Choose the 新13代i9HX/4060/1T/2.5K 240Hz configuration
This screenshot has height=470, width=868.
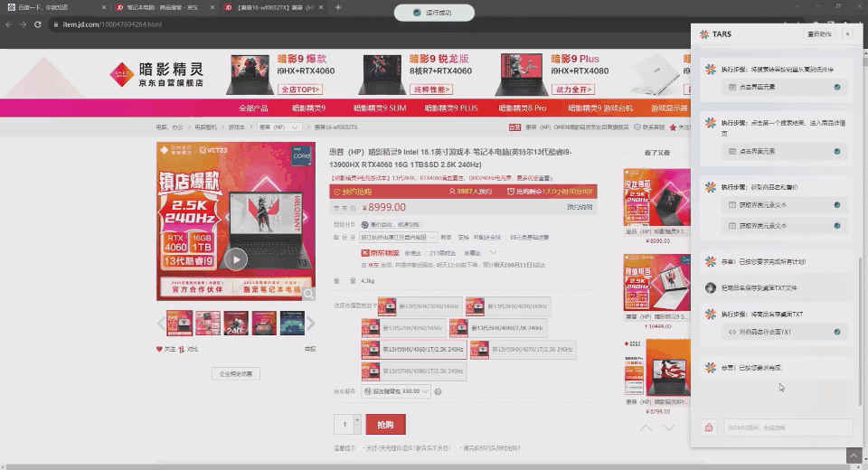click(415, 350)
